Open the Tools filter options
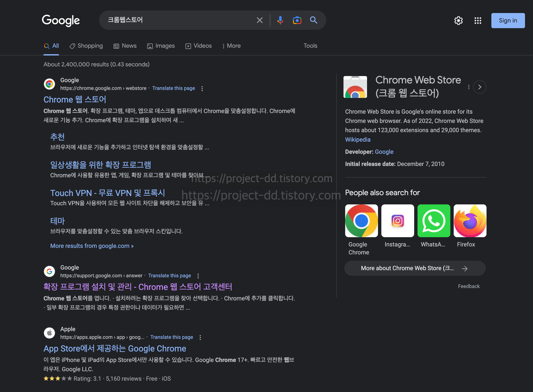Image resolution: width=533 pixels, height=392 pixels. coord(310,46)
